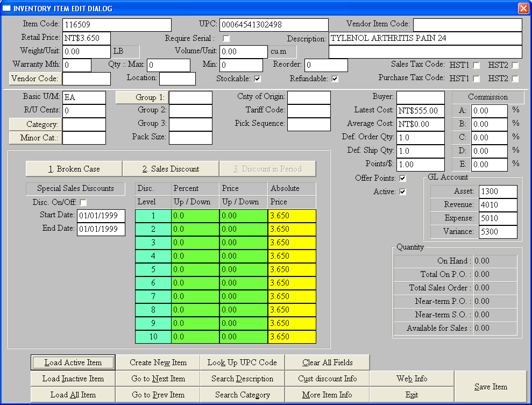Open the Vendor Code lookup button
532x405 pixels.
(33, 79)
